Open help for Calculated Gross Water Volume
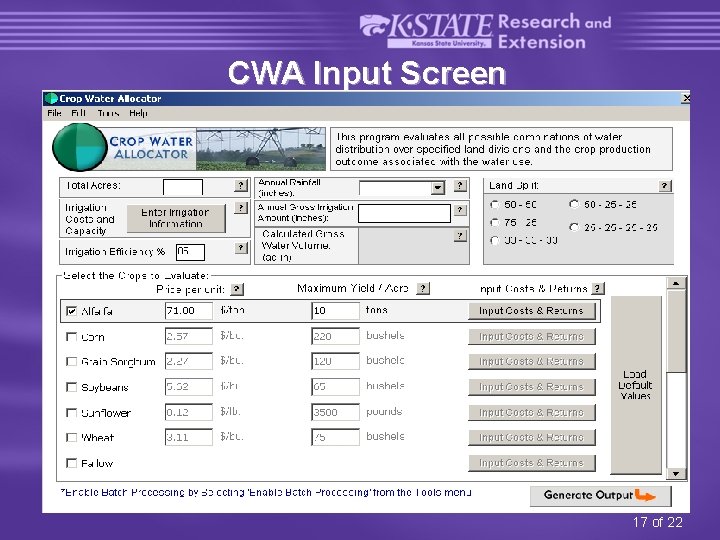 click(x=460, y=236)
